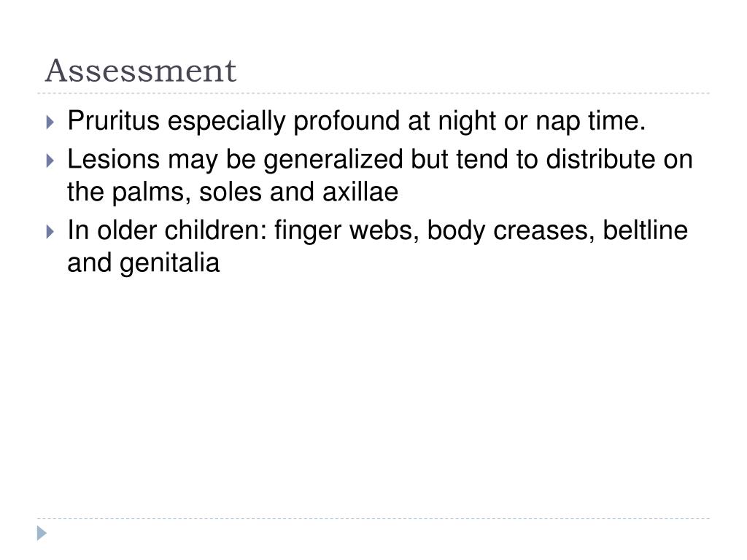
Task: Click the word "generalized" in the second bullet
Action: [x=333, y=160]
